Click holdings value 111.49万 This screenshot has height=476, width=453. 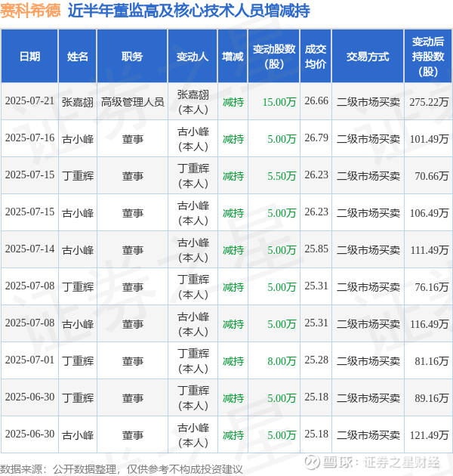[429, 250]
